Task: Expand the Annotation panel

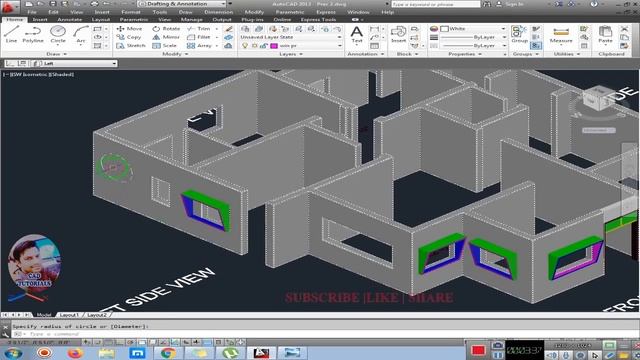Action: pos(365,54)
